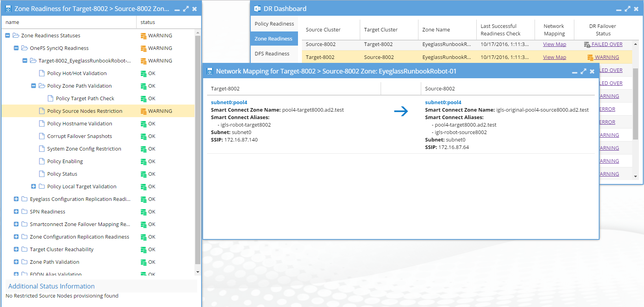
Task: Click warning status icon for OneFS SyncIQ Readiness
Action: pyautogui.click(x=144, y=48)
